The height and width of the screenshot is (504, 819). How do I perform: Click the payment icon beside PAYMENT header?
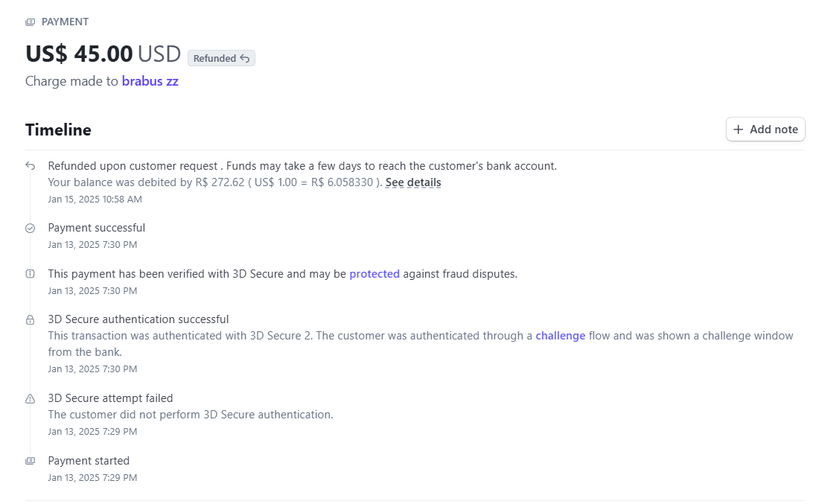point(31,22)
